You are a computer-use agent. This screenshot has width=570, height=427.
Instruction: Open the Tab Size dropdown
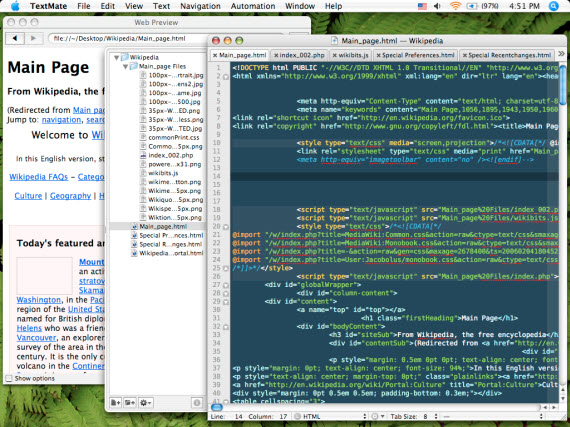414,416
